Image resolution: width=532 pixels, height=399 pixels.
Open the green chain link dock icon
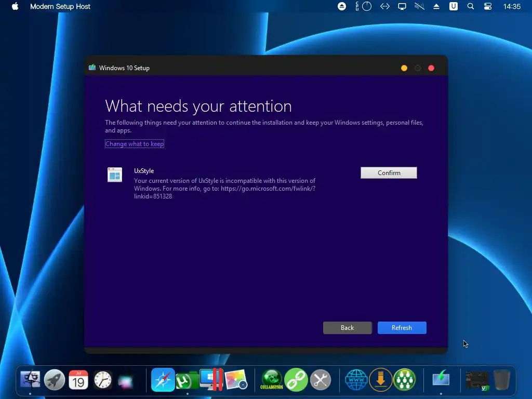click(x=296, y=379)
